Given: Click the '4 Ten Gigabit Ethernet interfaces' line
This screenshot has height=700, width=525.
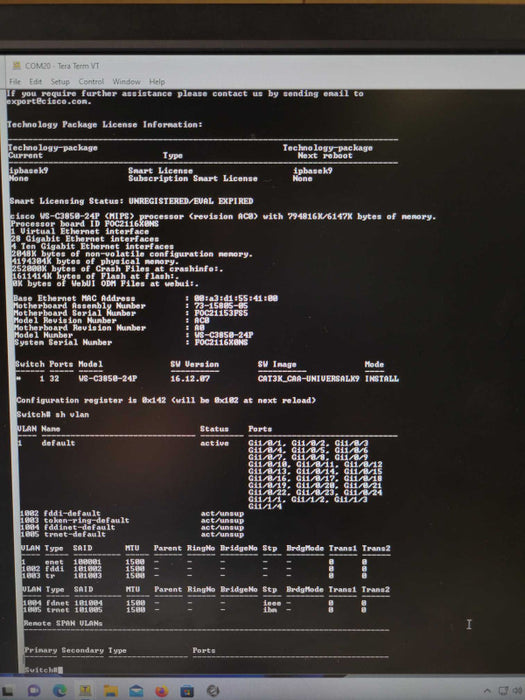Looking at the screenshot, I should tap(92, 246).
